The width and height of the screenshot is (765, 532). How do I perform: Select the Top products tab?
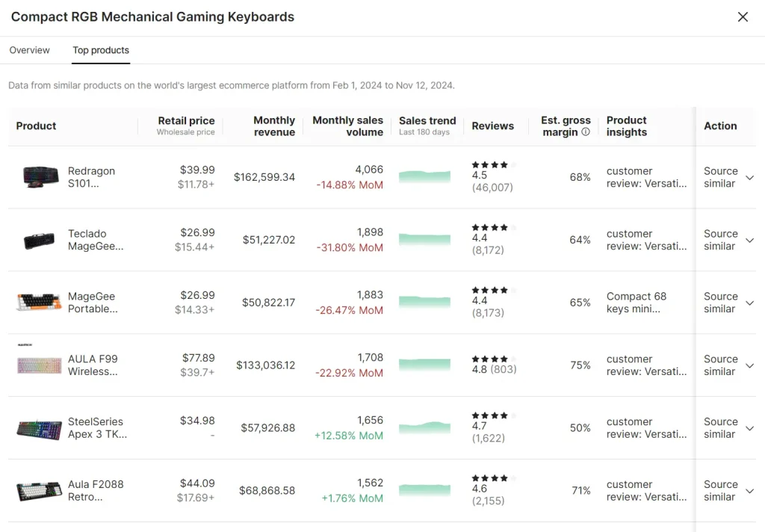100,50
